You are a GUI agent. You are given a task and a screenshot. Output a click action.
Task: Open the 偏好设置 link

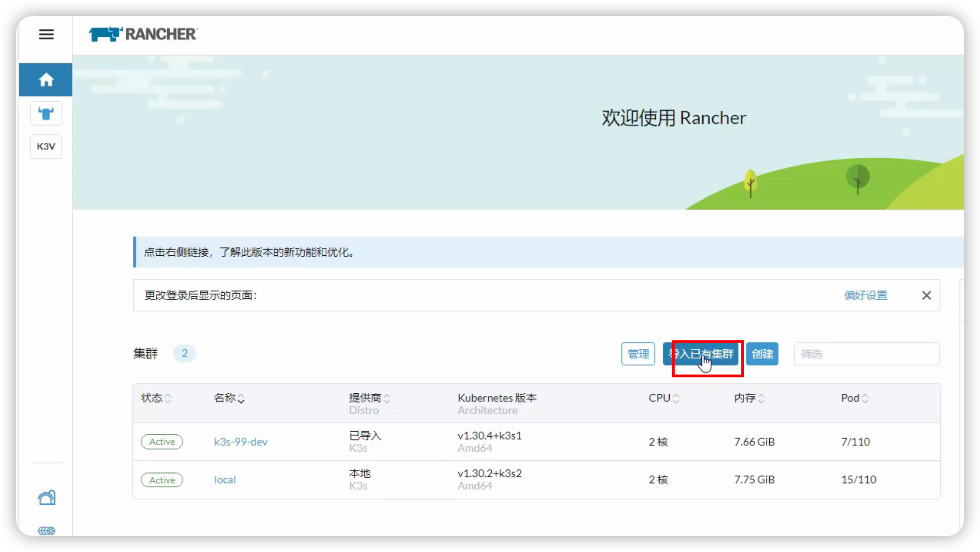tap(865, 295)
